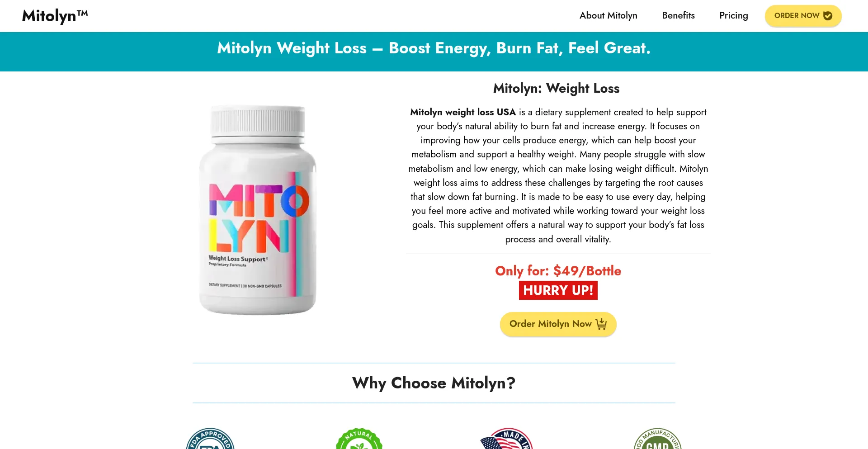Select the green Natural badge icon

point(359,439)
